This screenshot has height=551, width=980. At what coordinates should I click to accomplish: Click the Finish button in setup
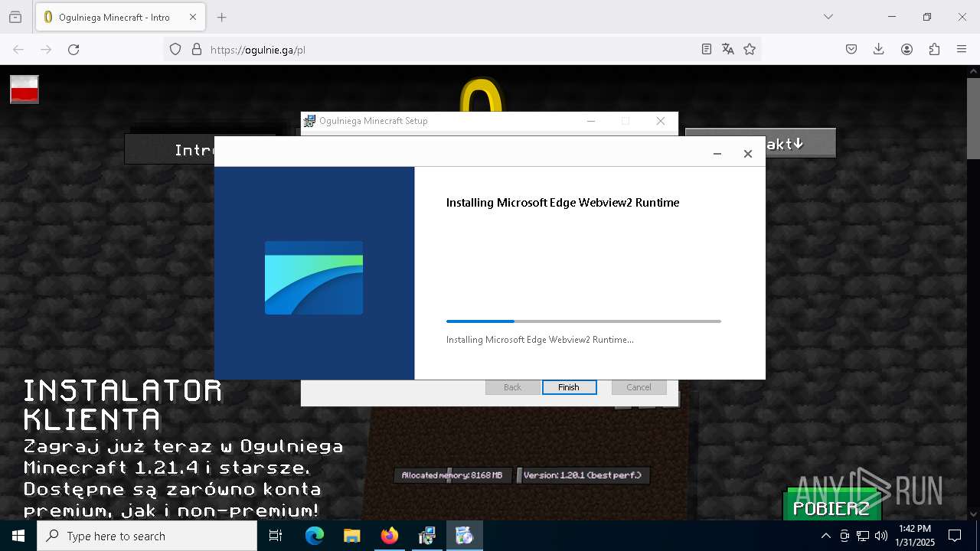click(569, 387)
